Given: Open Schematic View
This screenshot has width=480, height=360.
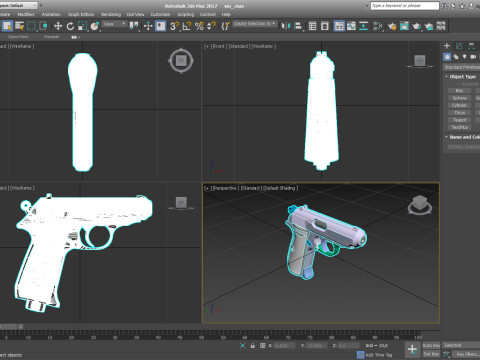Looking at the screenshot, I should [363, 26].
